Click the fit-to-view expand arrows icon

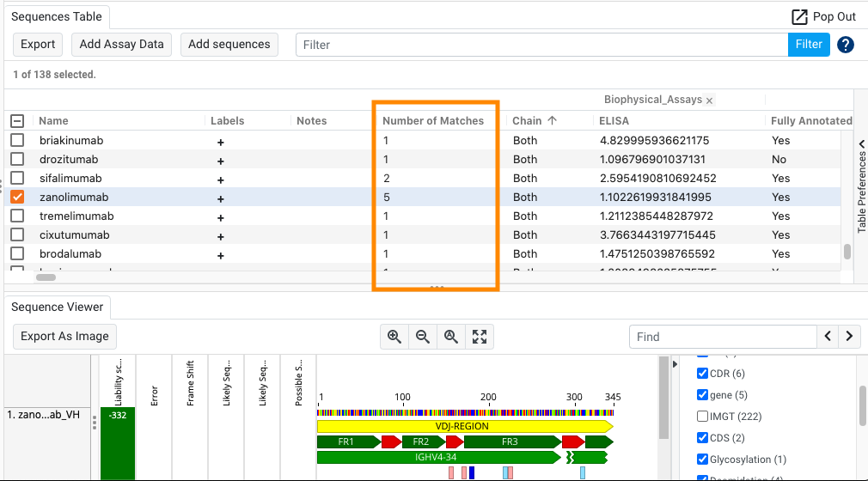[480, 337]
